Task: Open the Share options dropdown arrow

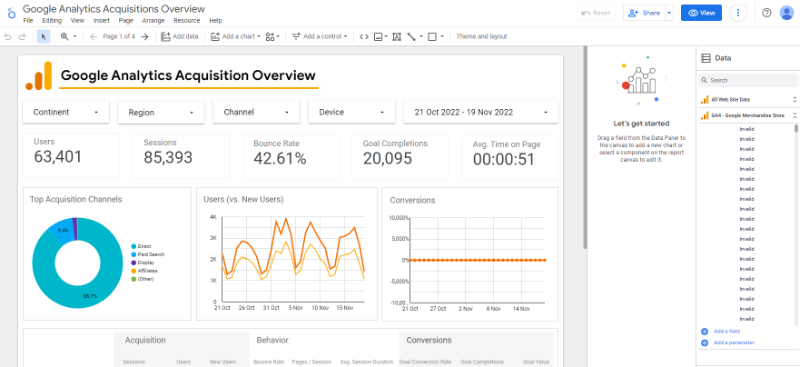Action: 670,13
